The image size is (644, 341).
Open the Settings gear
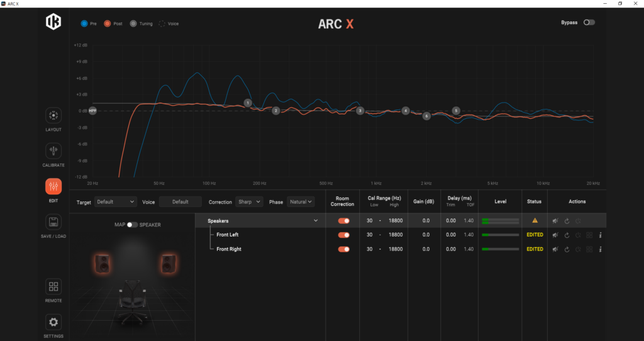pos(53,322)
